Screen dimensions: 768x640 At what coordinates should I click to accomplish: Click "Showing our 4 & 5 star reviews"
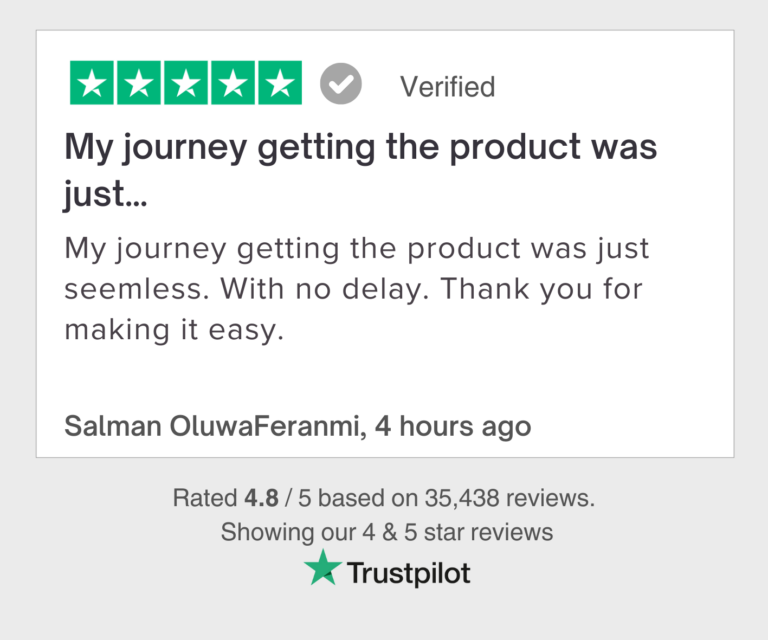[x=386, y=532]
